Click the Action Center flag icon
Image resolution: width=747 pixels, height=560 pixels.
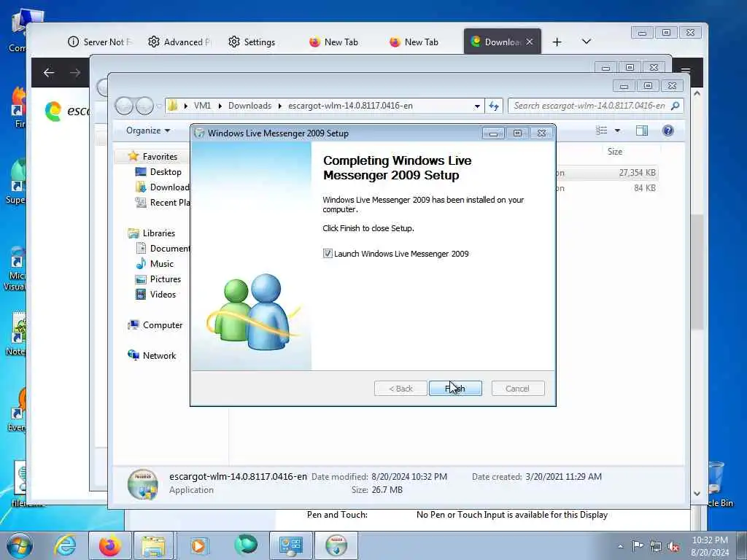click(638, 546)
